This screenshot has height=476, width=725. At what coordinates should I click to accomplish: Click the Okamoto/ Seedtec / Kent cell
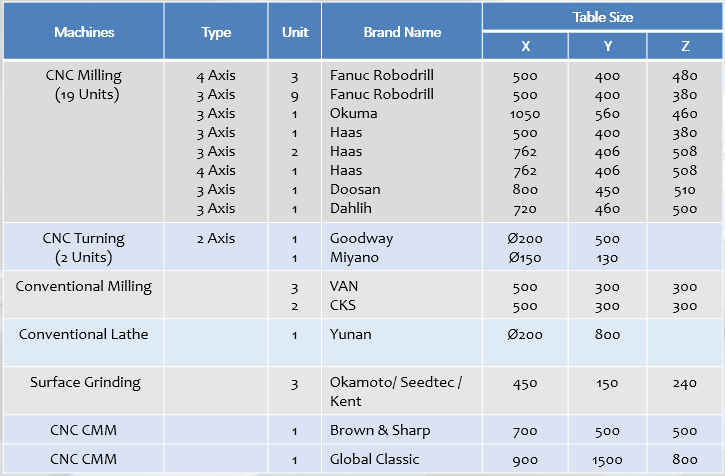(x=396, y=391)
